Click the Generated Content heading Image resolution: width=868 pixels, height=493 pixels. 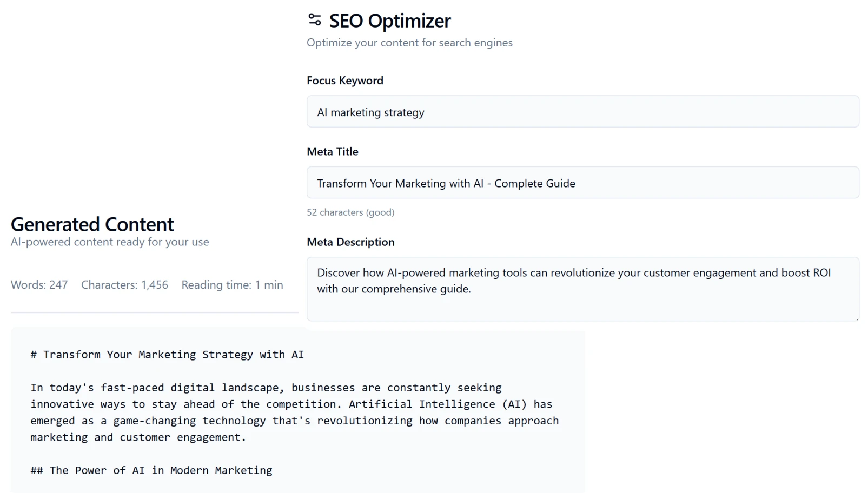(92, 224)
